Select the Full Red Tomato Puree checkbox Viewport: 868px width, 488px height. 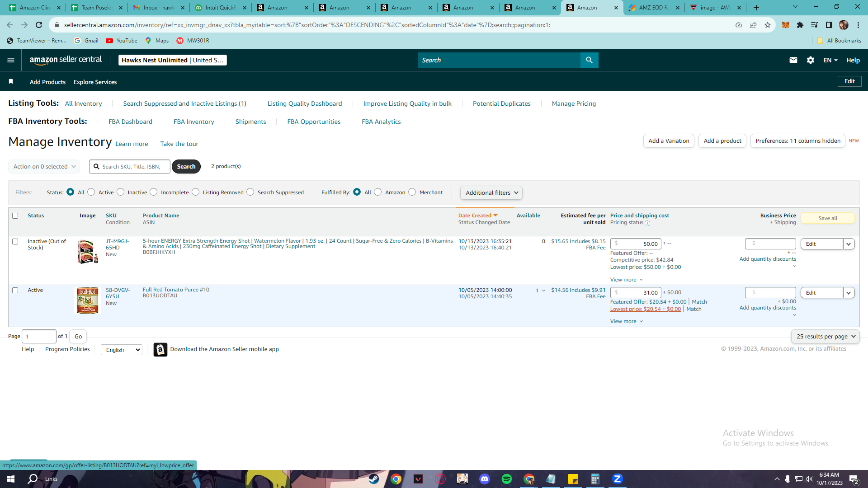[x=15, y=290]
